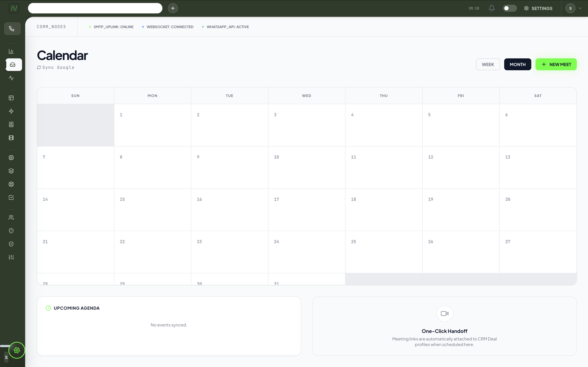Screen dimensions: 588x367
Task: Open the life-ring support icon
Action: pyautogui.click(x=11, y=184)
